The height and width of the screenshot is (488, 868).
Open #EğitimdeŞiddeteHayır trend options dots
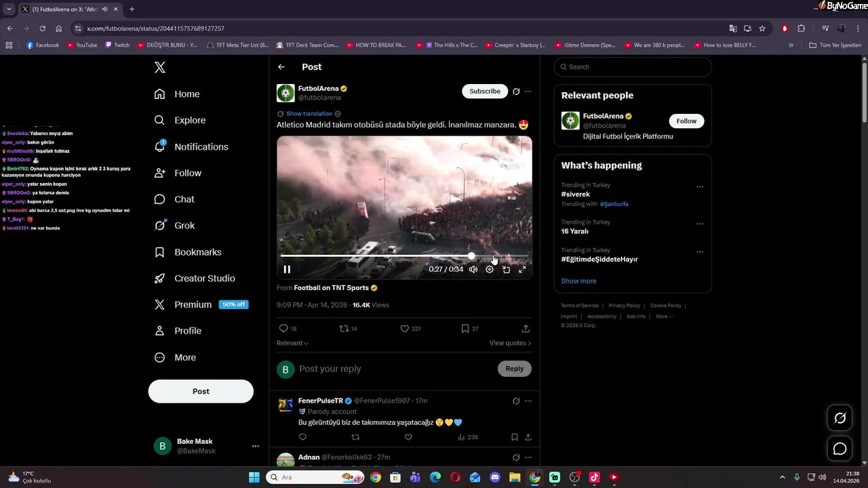click(700, 252)
